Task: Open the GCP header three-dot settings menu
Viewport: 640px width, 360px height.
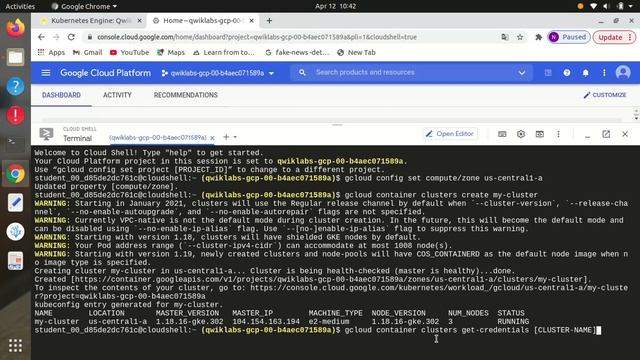Action: (x=604, y=73)
